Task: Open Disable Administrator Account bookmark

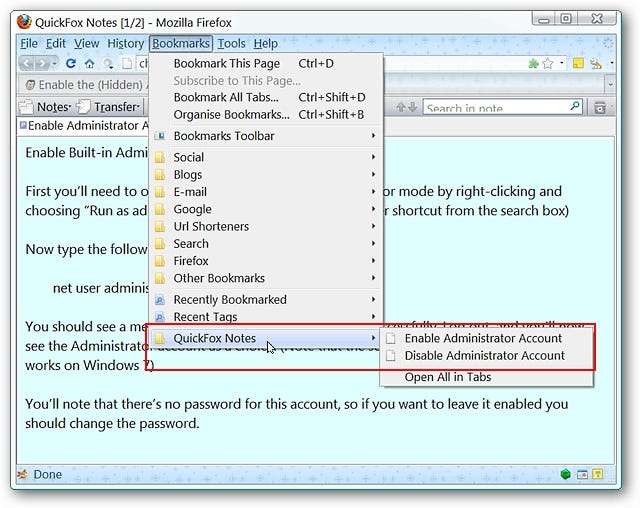Action: coord(486,355)
